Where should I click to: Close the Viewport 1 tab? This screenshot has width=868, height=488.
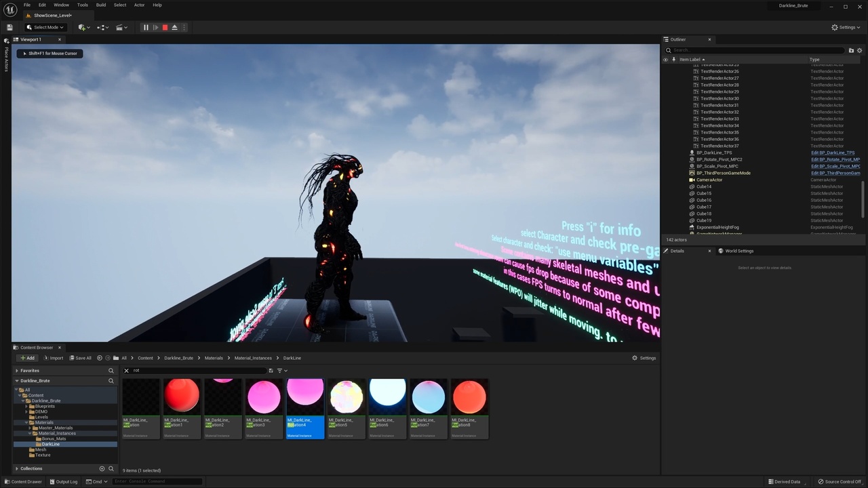[59, 39]
